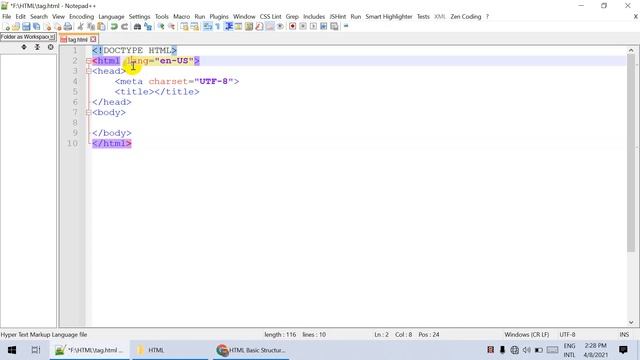Toggle indent guide toolbar button
This screenshot has width=640, height=360.
229,27
